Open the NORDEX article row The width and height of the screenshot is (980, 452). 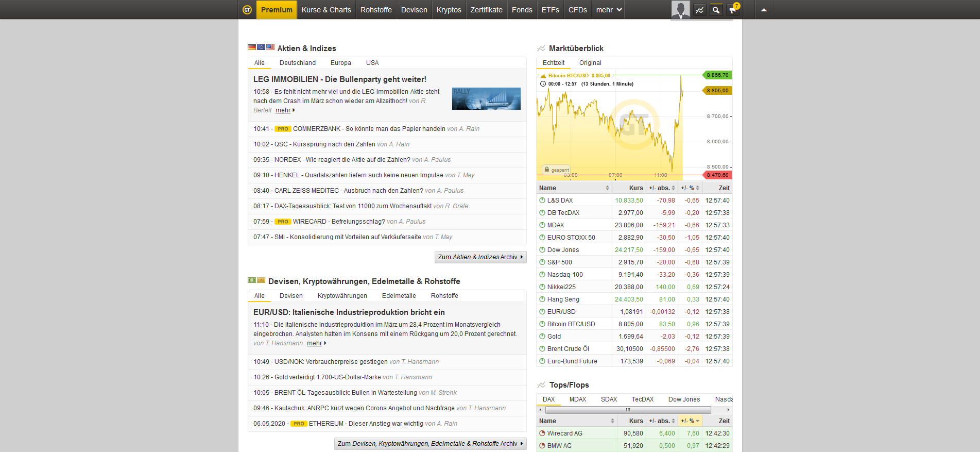click(387, 160)
